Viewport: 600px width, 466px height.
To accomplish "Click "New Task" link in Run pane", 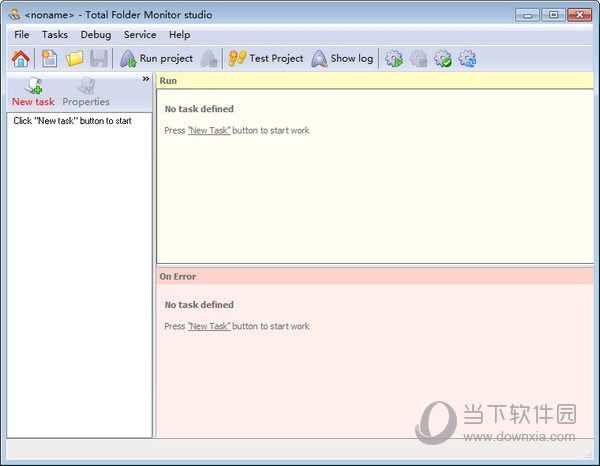I will (209, 130).
